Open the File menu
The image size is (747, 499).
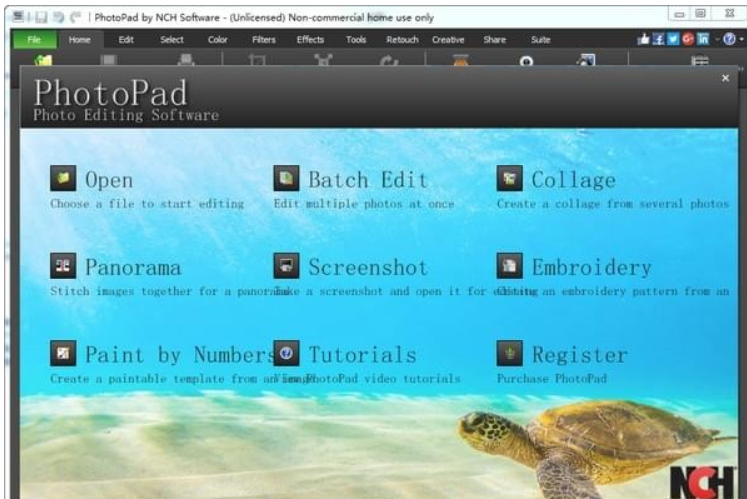click(x=34, y=40)
